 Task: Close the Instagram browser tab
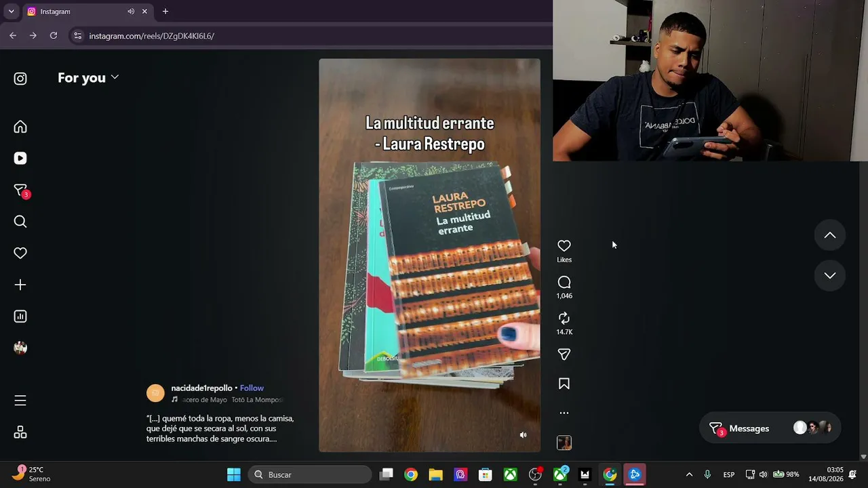[144, 12]
